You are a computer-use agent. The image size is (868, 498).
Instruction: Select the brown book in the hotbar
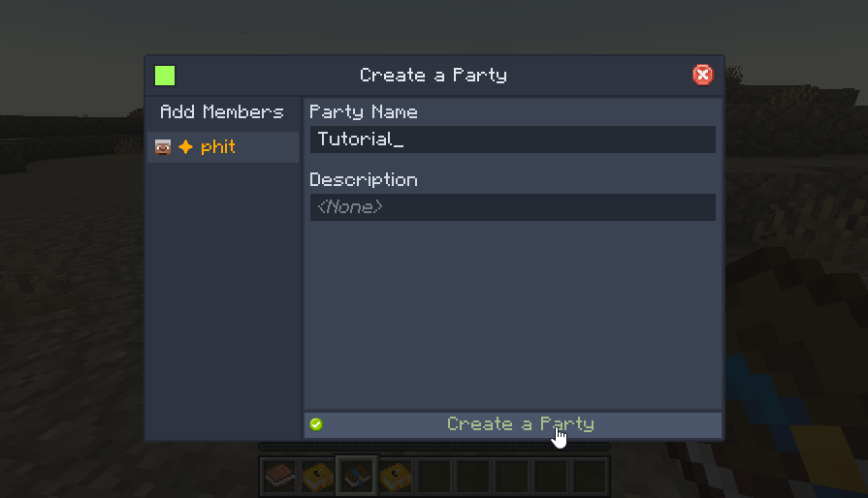point(279,476)
